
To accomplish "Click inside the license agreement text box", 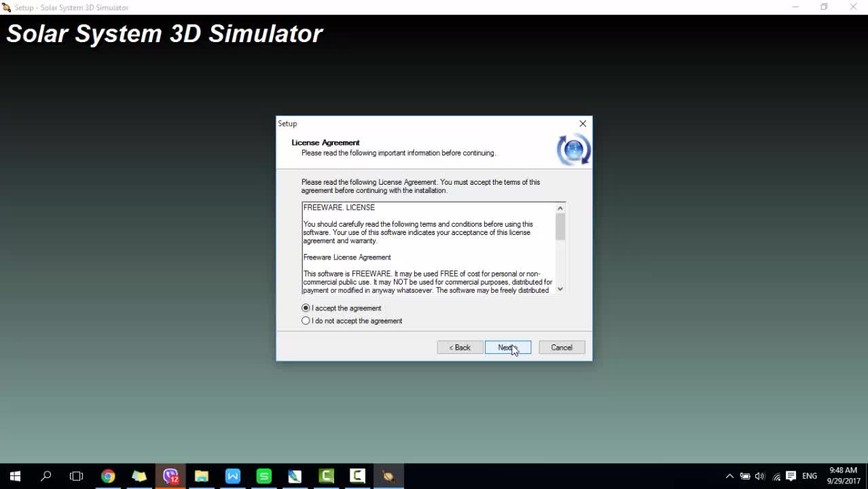I will click(429, 248).
